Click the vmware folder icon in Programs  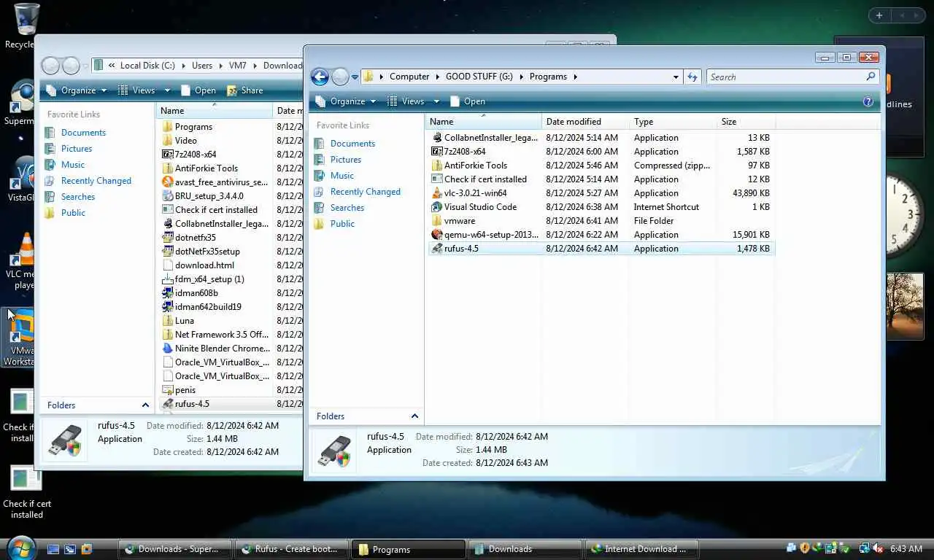tap(436, 221)
